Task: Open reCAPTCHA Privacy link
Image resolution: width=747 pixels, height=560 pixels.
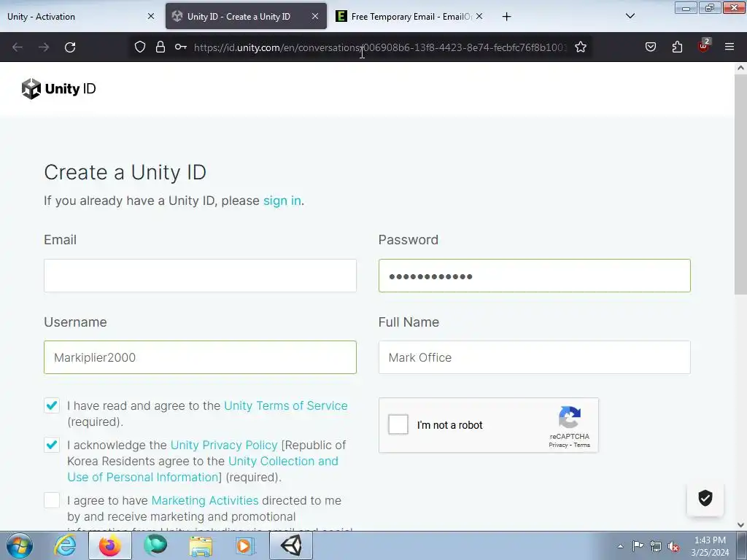Action: pos(558,446)
